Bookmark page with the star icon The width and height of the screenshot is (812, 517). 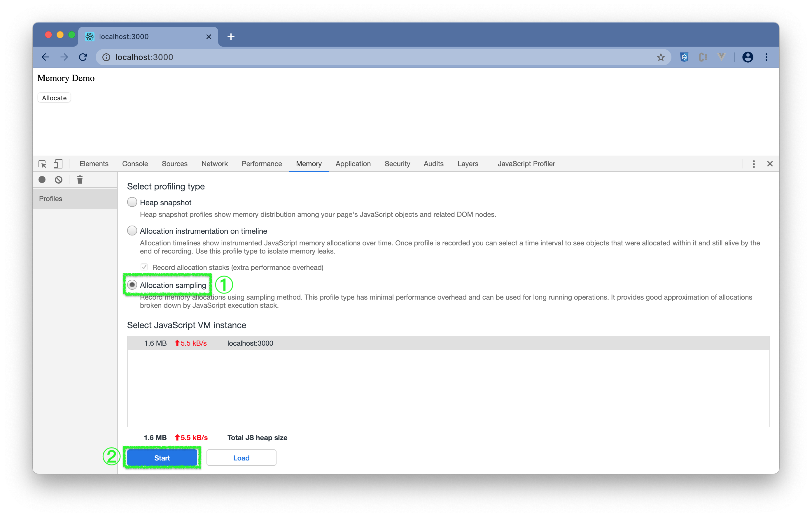pyautogui.click(x=661, y=57)
